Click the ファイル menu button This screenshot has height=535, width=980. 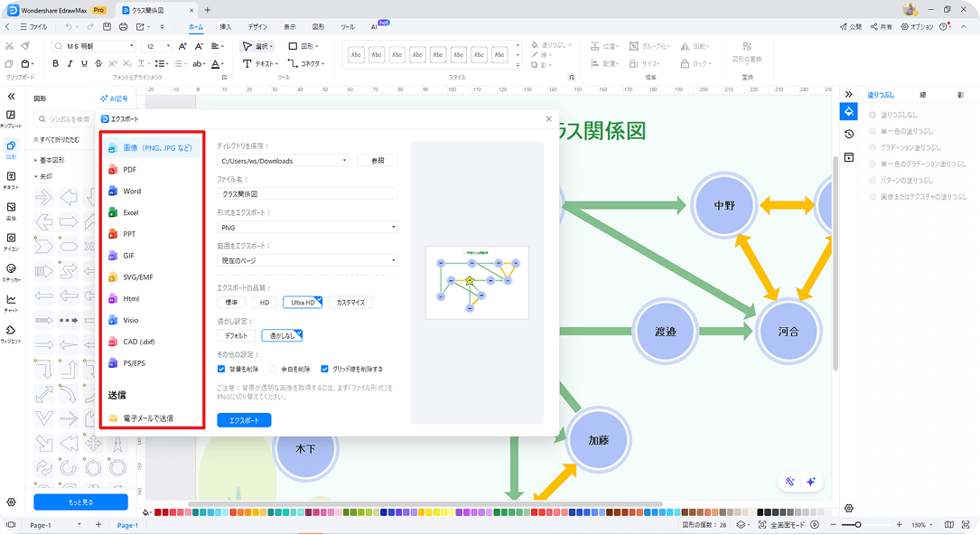pos(33,27)
